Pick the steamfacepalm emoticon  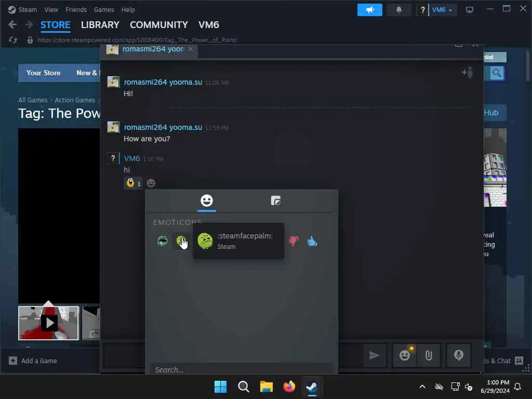pos(181,241)
